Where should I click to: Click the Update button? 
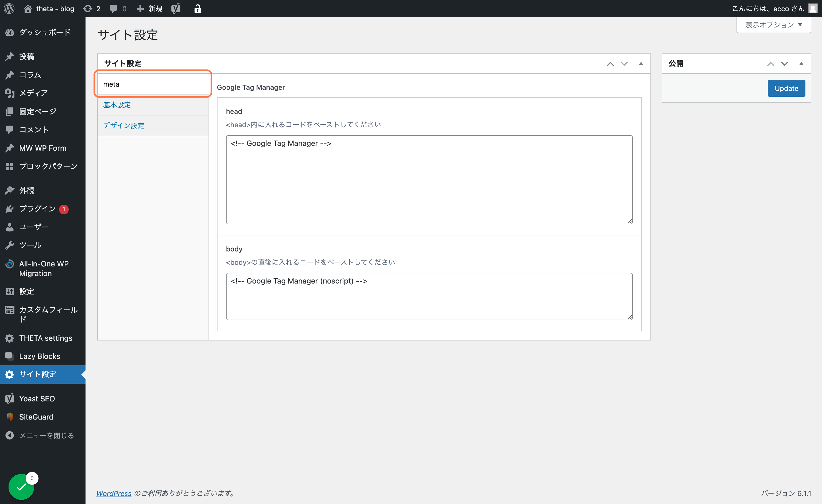click(786, 88)
